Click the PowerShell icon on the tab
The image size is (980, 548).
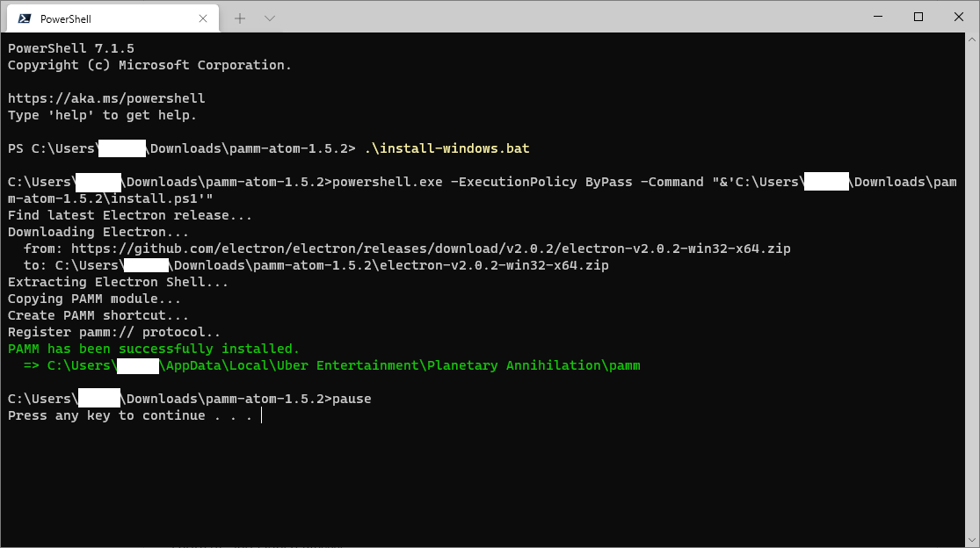pyautogui.click(x=24, y=18)
